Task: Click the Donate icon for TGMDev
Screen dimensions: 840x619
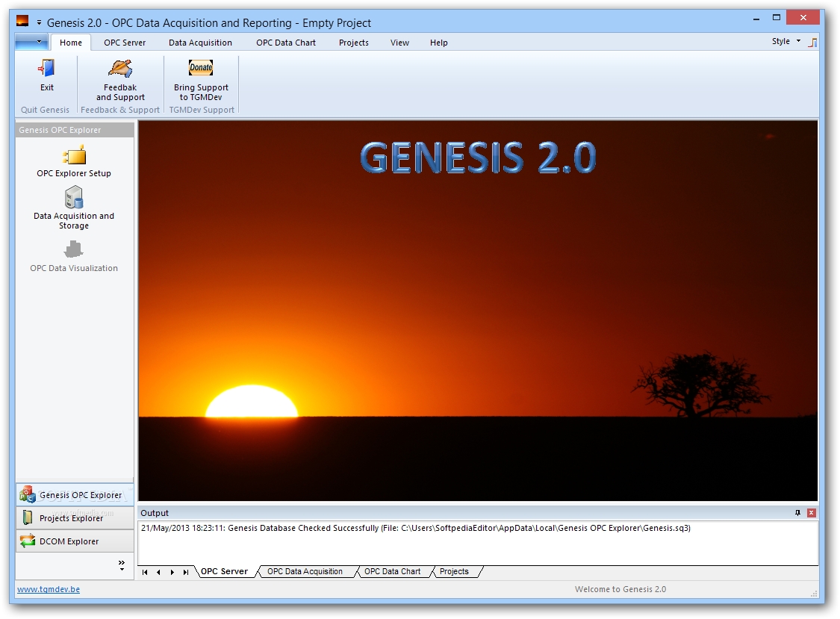Action: 201,67
